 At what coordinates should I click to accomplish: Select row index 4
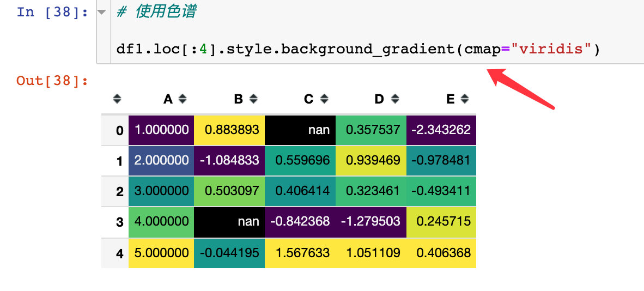point(115,253)
